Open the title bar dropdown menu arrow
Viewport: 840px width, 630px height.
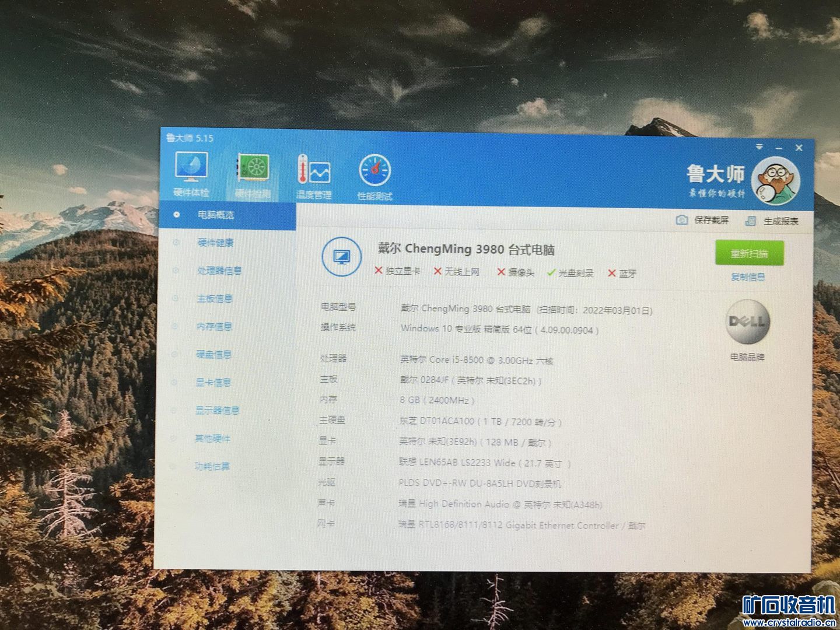[759, 146]
